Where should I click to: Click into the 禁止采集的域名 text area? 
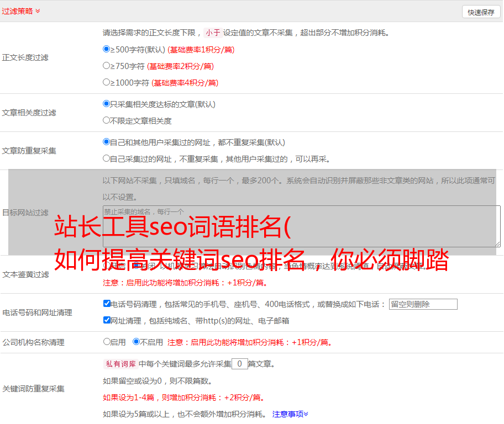[x=301, y=226]
